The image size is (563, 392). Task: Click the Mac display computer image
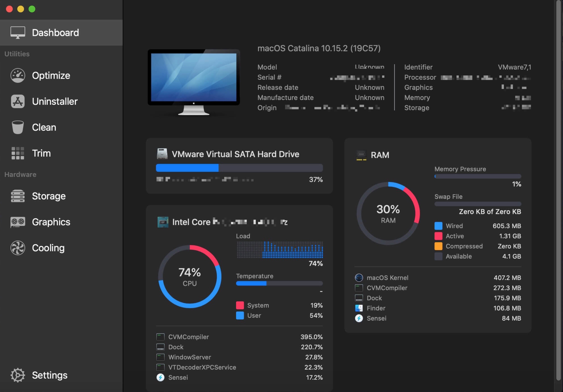[194, 82]
